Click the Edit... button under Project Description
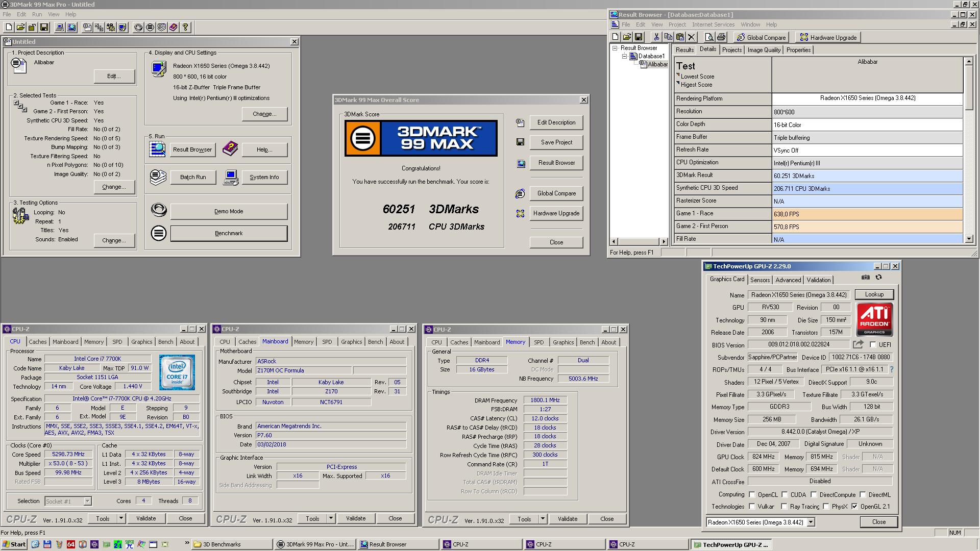The height and width of the screenshot is (551, 980). [x=114, y=76]
